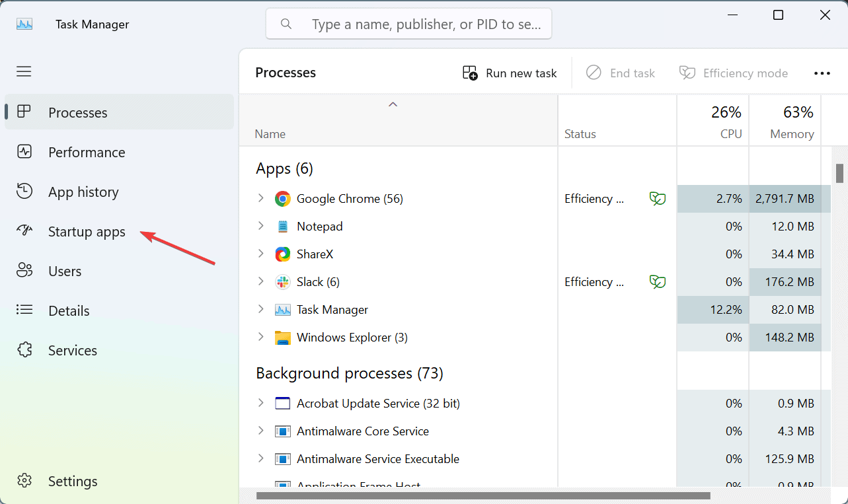Image resolution: width=848 pixels, height=504 pixels.
Task: Click the Services puzzle icon
Action: pos(24,350)
